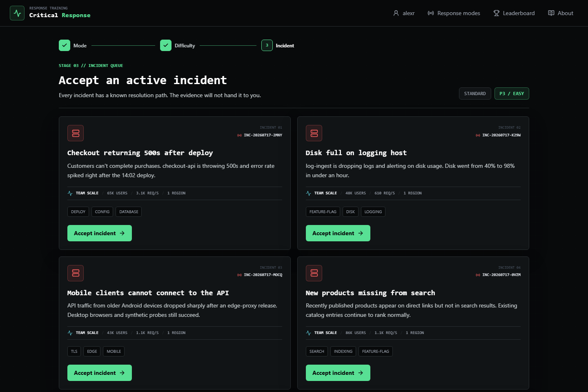
Task: Click the EDGE tag
Action: pyautogui.click(x=92, y=352)
